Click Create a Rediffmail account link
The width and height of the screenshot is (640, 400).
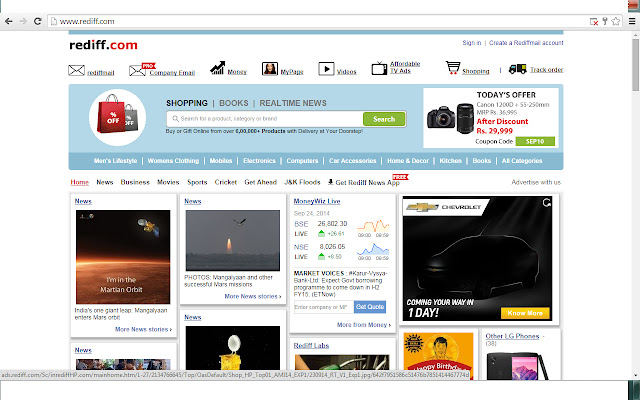526,42
